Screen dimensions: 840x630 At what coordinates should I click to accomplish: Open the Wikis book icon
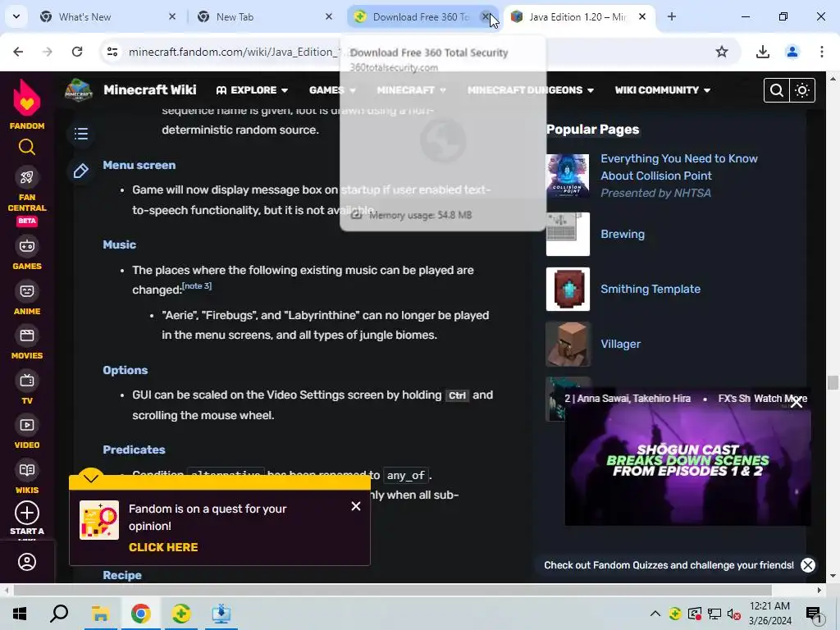tap(27, 470)
